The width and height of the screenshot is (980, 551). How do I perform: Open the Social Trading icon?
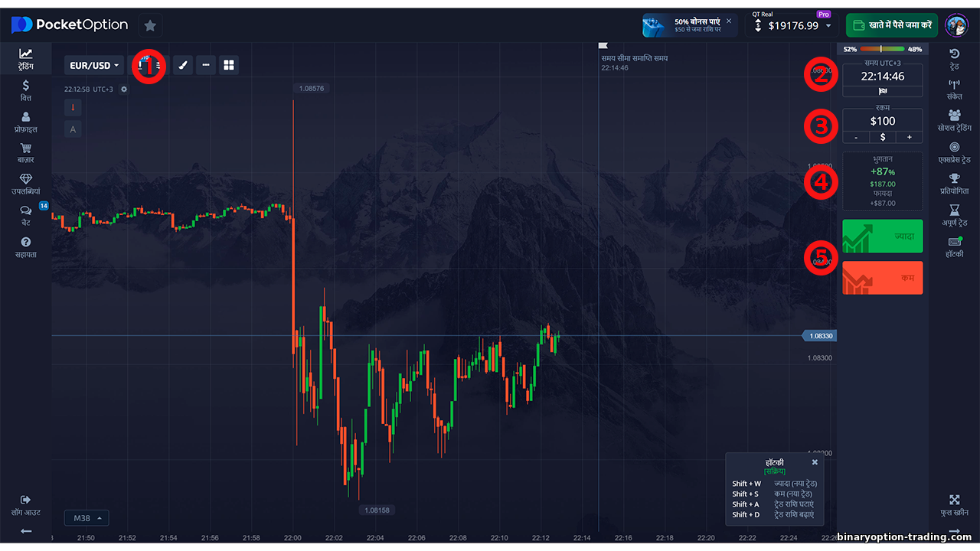pos(954,121)
